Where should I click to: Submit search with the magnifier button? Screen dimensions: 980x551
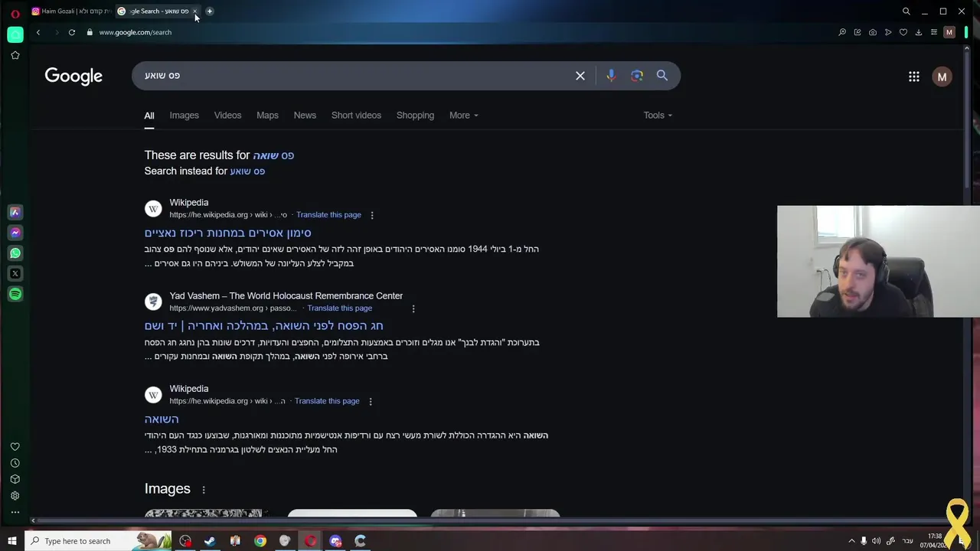click(x=662, y=76)
